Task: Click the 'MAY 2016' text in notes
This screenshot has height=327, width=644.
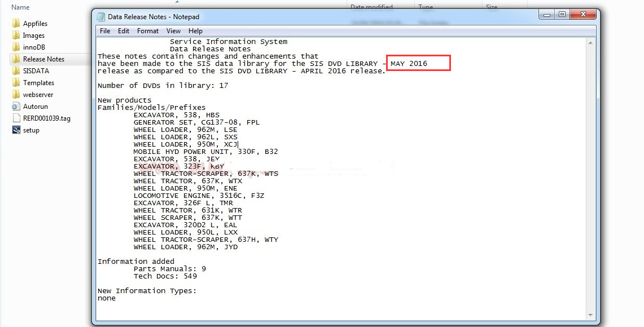Action: [409, 64]
